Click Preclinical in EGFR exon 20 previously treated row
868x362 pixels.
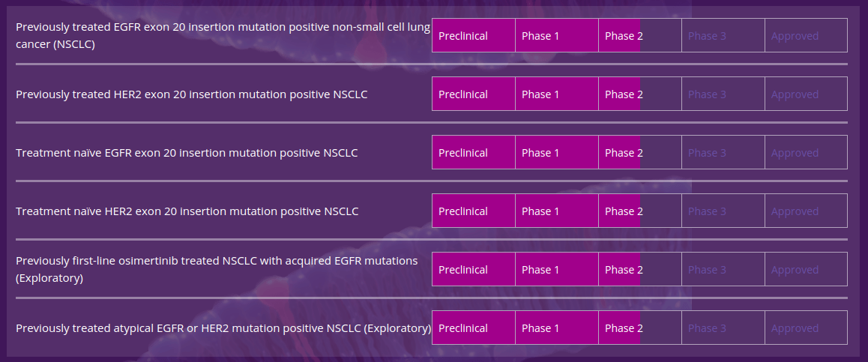point(473,35)
